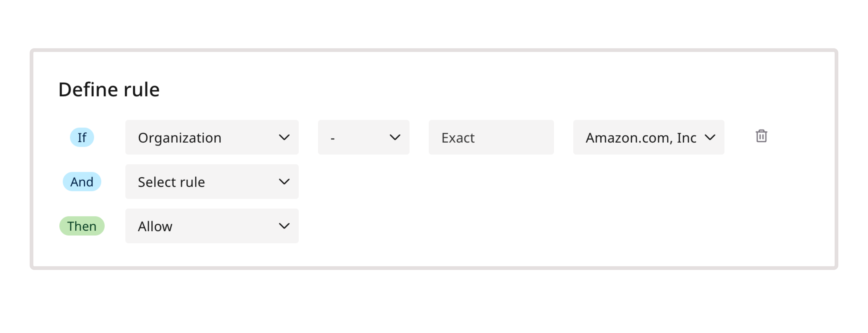Viewport: 868px width, 333px height.
Task: Click the If condition badge
Action: (x=82, y=137)
